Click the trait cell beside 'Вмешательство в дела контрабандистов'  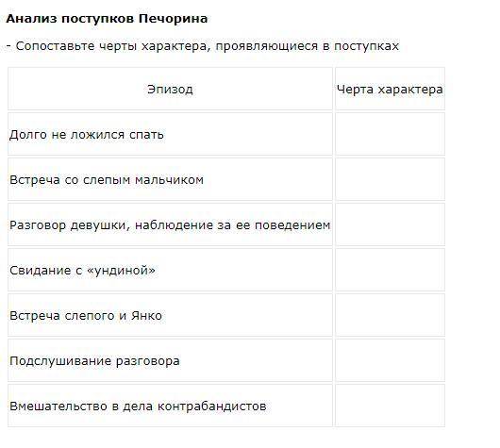(x=390, y=406)
